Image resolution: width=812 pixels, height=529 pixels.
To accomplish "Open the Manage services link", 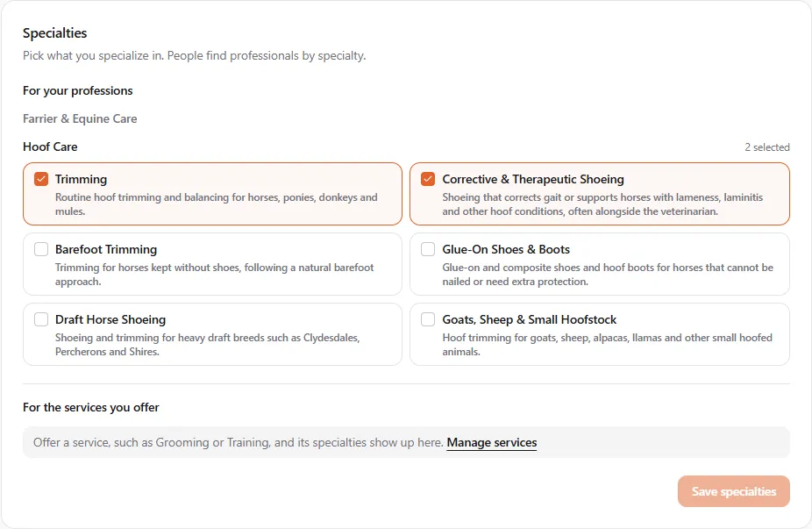I will (x=491, y=442).
